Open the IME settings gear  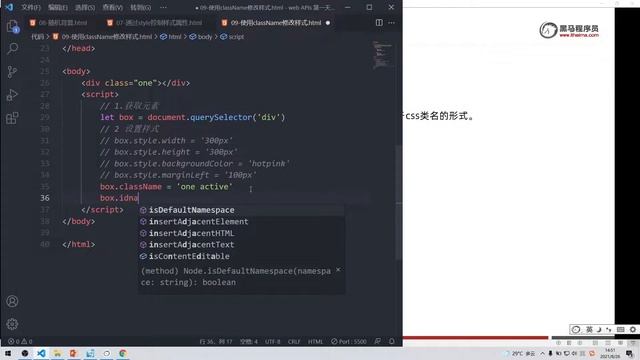[x=633, y=329]
